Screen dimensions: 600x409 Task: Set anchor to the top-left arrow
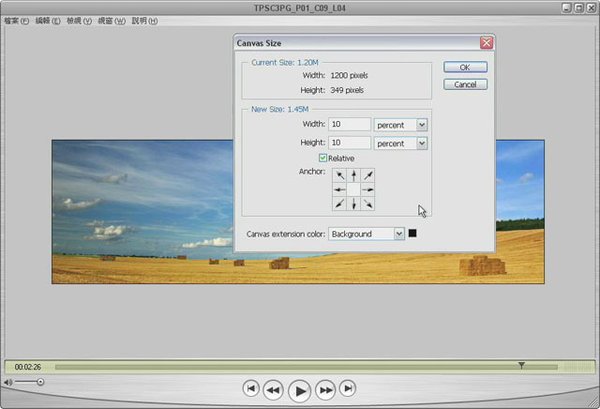[340, 175]
